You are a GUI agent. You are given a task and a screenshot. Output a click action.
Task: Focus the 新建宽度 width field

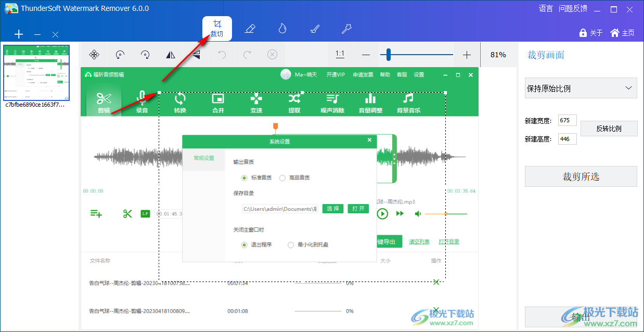click(x=567, y=121)
